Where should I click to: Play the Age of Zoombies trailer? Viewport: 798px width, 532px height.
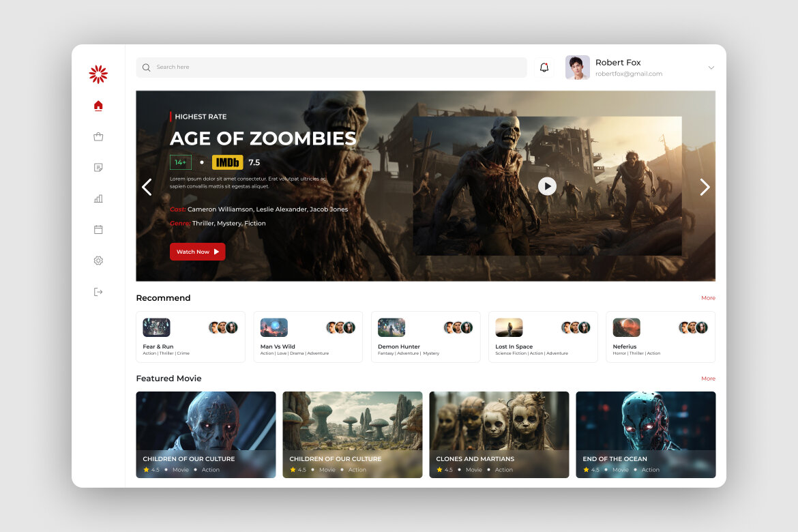[547, 186]
